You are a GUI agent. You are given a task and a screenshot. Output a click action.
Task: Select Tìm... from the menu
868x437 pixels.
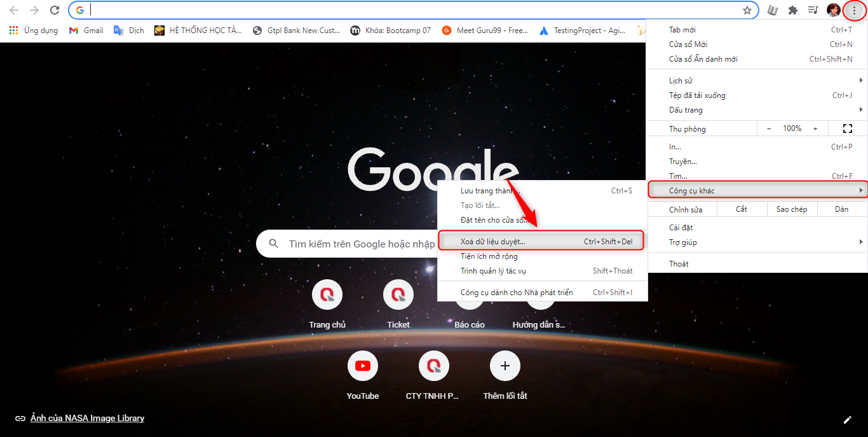(x=757, y=176)
